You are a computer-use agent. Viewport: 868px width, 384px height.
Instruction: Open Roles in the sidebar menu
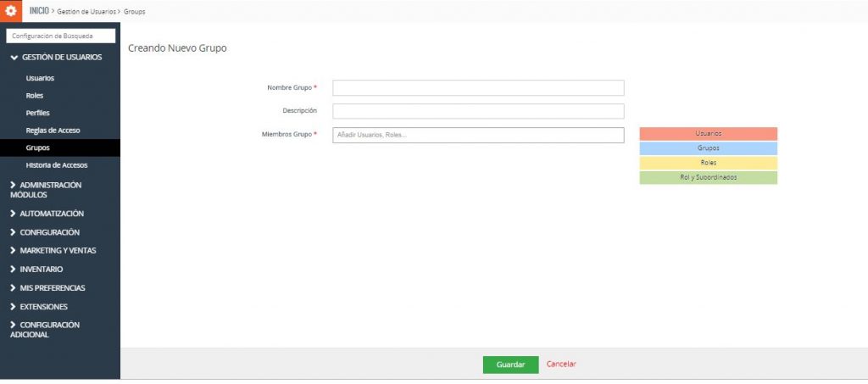click(35, 96)
